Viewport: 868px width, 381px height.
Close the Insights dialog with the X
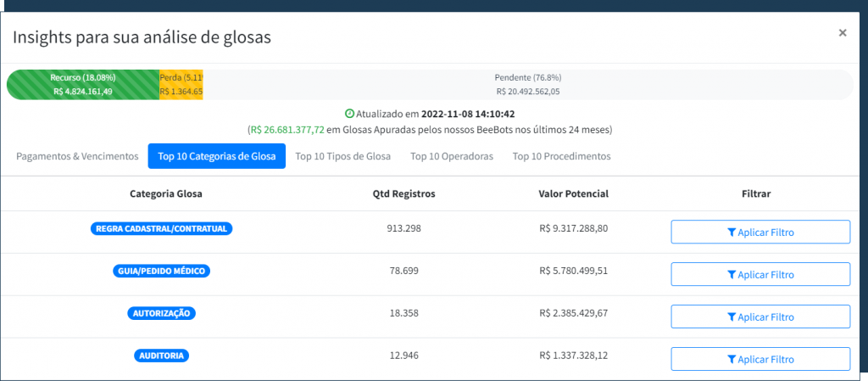(842, 33)
